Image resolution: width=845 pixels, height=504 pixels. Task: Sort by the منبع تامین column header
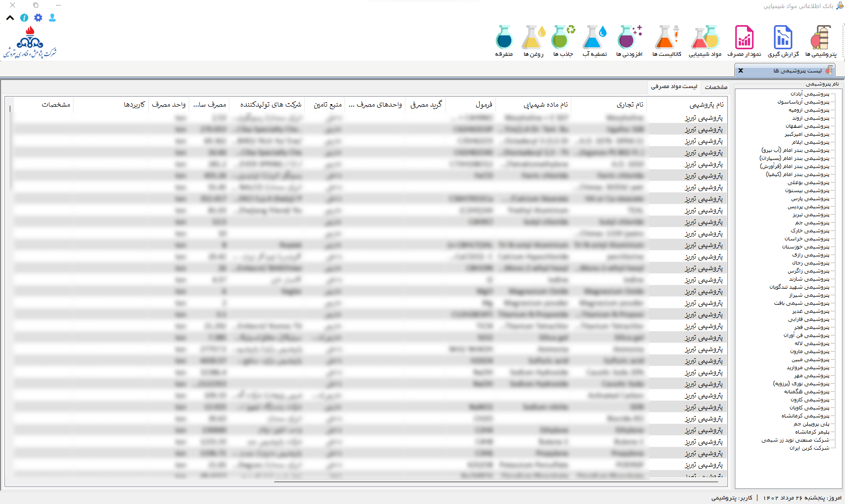(x=325, y=105)
